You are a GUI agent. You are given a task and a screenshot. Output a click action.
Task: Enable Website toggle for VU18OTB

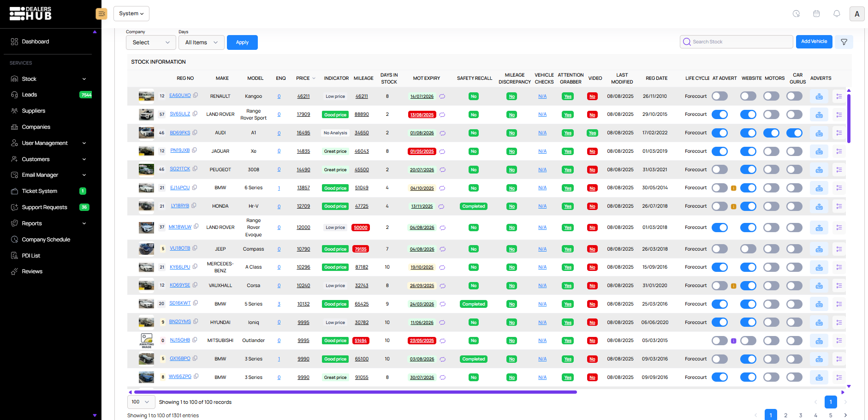(748, 249)
